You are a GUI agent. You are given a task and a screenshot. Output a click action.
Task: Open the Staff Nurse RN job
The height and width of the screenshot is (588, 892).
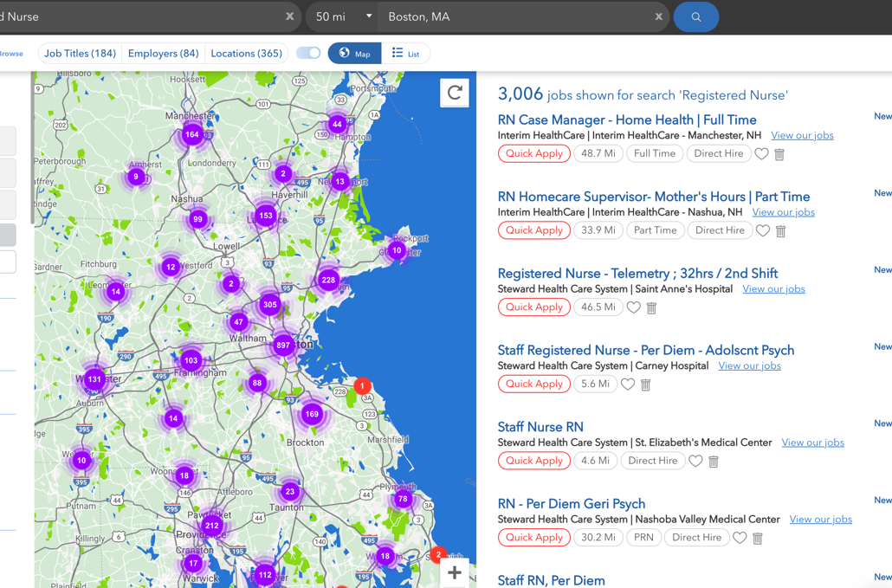(540, 427)
